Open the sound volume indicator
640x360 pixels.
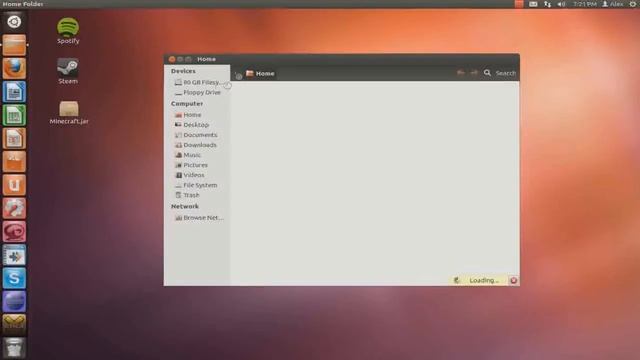tap(562, 4)
